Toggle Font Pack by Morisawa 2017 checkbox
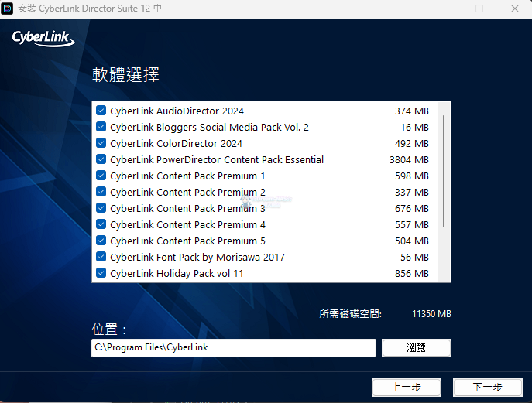This screenshot has height=403, width=532. pos(101,257)
